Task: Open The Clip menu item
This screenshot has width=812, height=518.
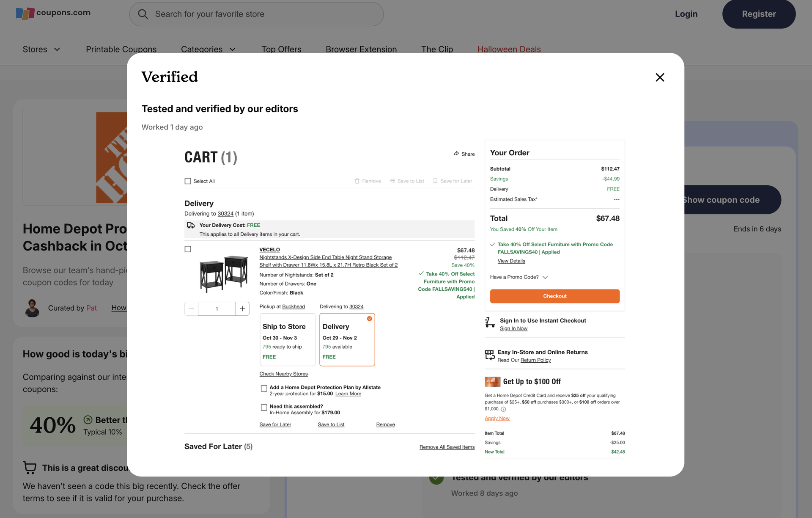Action: point(437,50)
